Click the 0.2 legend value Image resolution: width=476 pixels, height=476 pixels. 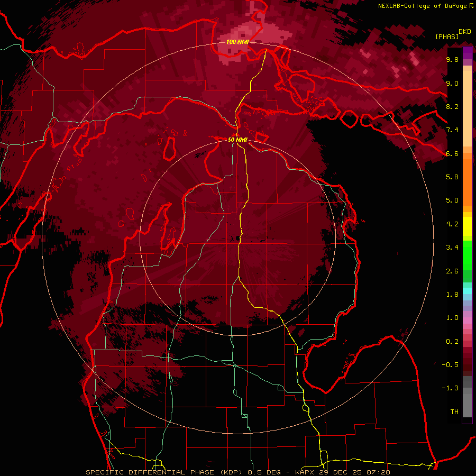pyautogui.click(x=452, y=342)
